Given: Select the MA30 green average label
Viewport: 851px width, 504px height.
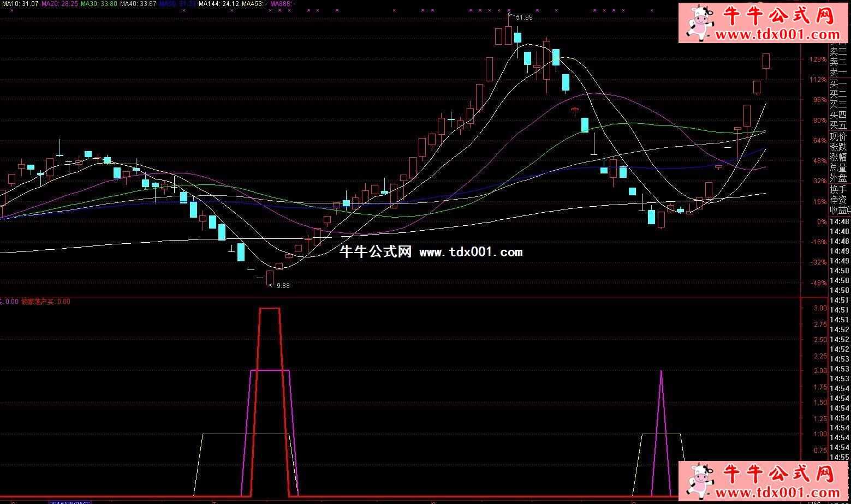Looking at the screenshot, I should 99,4.
